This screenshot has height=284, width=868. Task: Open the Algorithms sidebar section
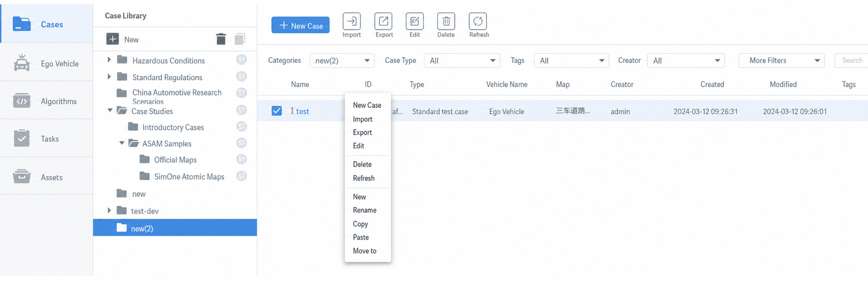(x=47, y=101)
